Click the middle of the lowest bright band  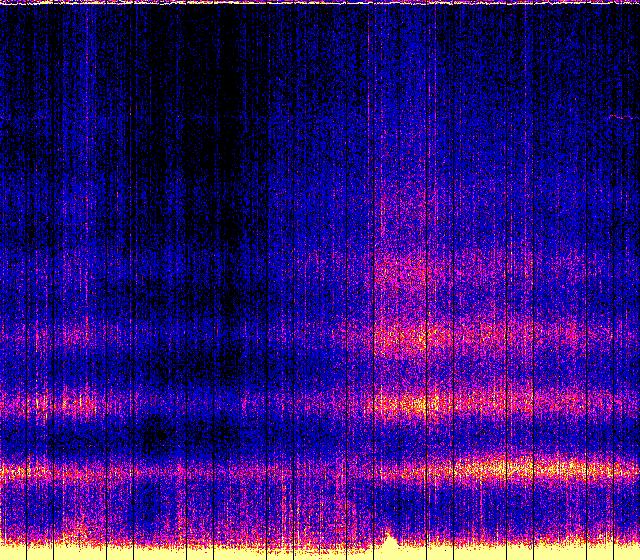(x=320, y=468)
